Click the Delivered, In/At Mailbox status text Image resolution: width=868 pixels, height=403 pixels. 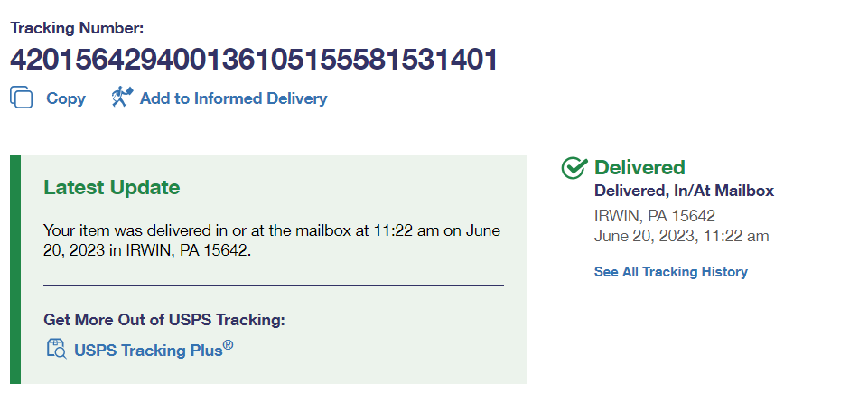click(684, 192)
